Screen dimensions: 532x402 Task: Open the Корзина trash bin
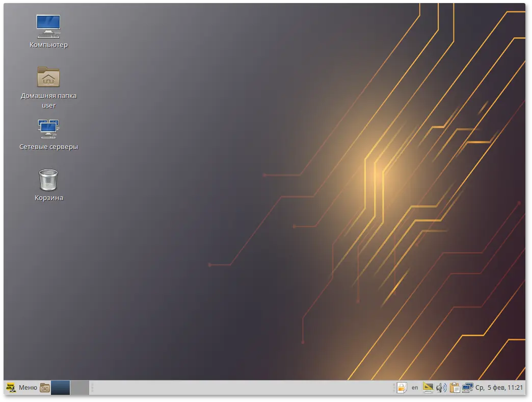(48, 180)
